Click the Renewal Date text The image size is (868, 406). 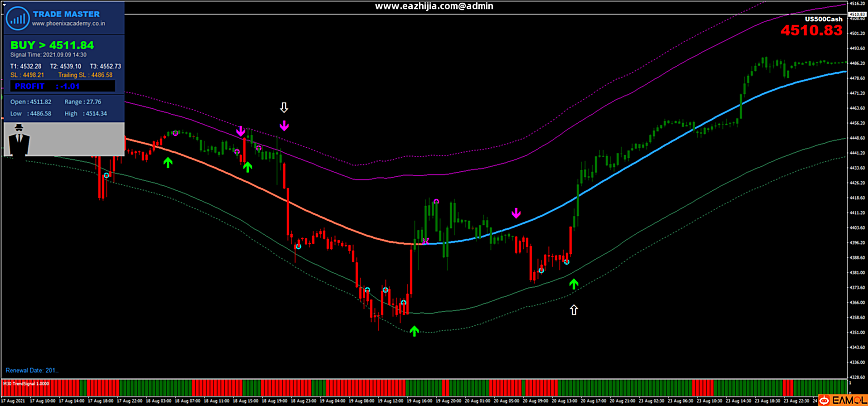pos(32,370)
